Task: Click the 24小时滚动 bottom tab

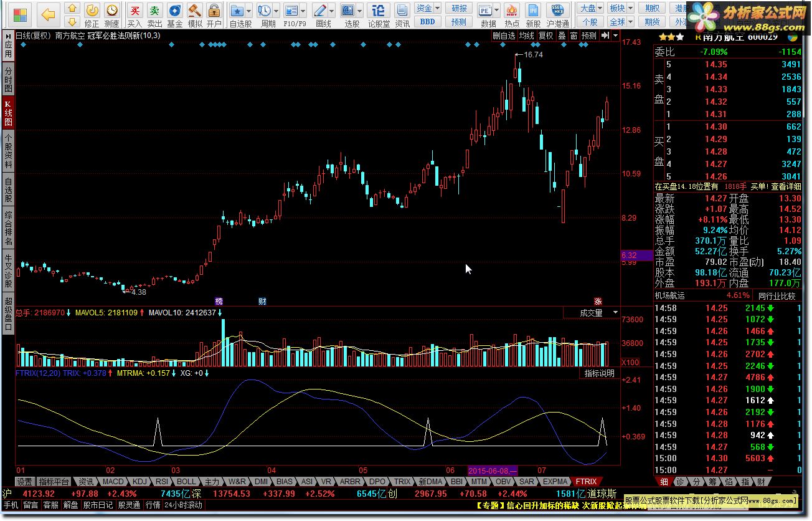Action: tap(184, 505)
